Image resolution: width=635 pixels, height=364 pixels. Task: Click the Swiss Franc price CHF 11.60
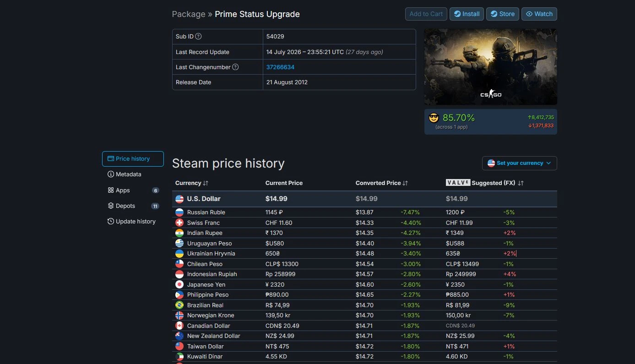(279, 223)
